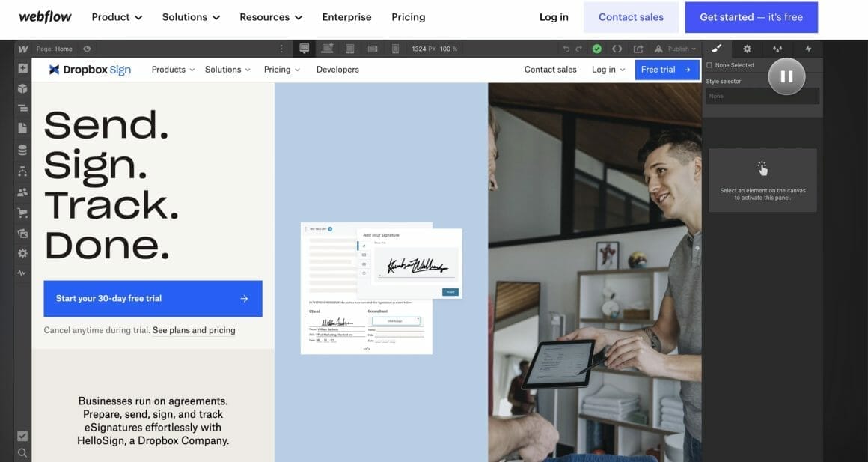Open the Assets images panel icon
This screenshot has height=462, width=868.
click(x=22, y=234)
